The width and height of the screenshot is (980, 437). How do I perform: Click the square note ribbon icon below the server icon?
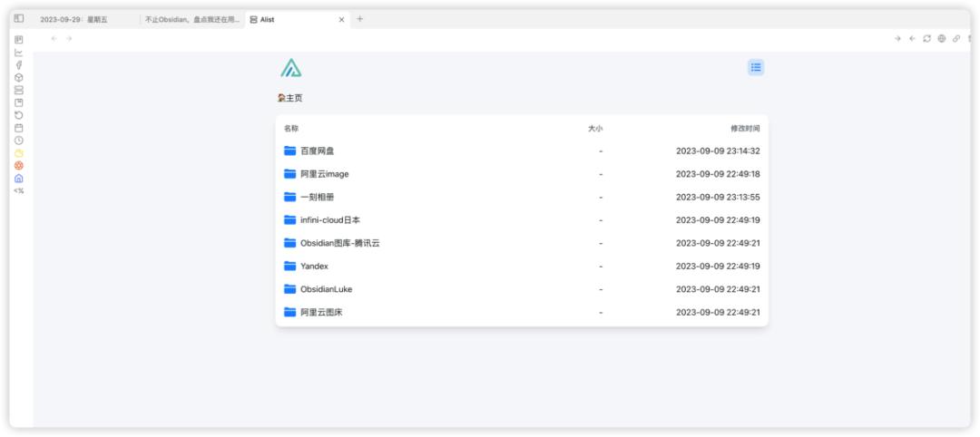coord(19,102)
